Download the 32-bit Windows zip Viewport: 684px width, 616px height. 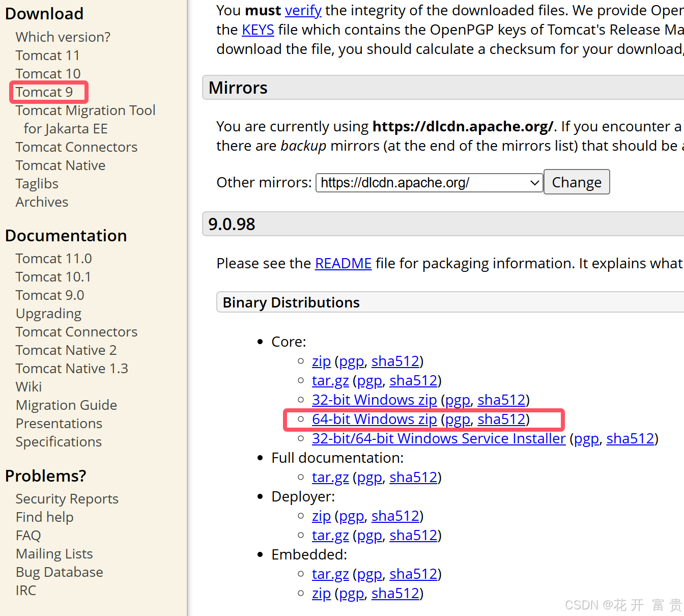(375, 400)
